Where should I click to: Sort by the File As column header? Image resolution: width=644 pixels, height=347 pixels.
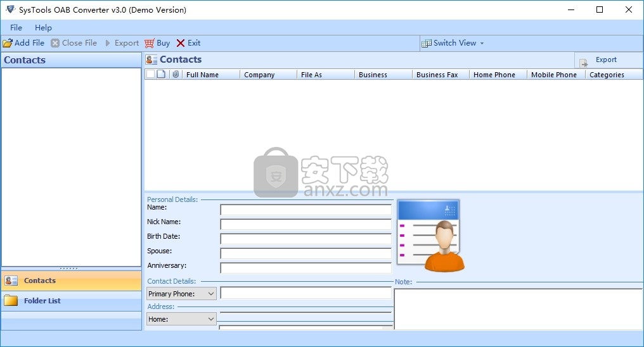(326, 75)
